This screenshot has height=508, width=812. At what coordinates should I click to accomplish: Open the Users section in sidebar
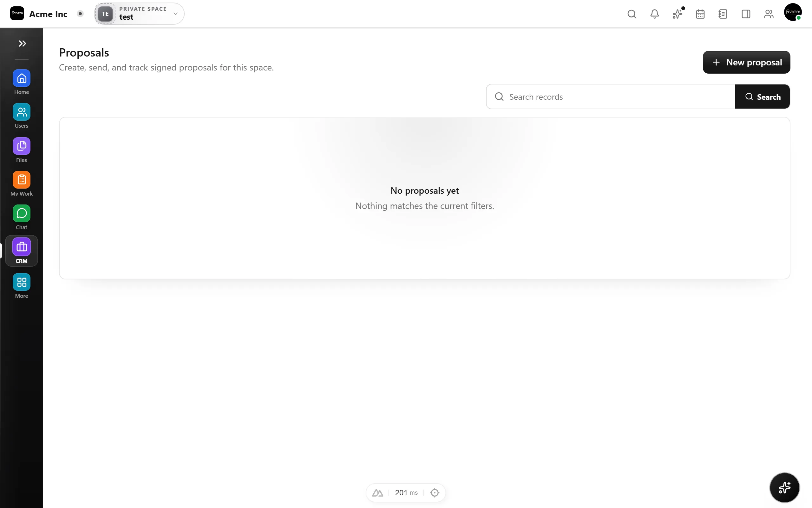22,116
